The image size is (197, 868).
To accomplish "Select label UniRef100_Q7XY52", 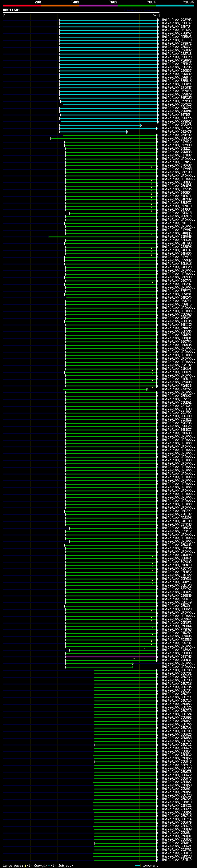I will (177, 389).
